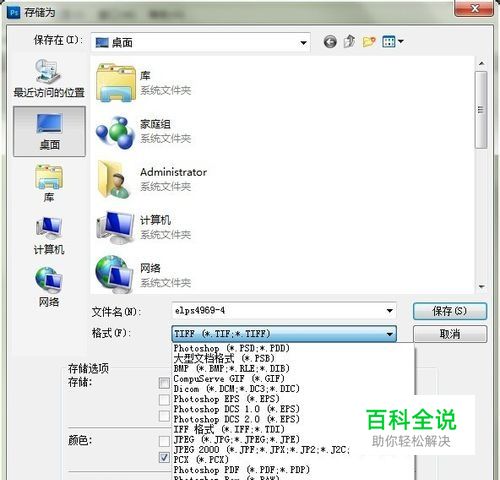Click the 保存(S) save button
The height and width of the screenshot is (480, 500).
pyautogui.click(x=450, y=311)
